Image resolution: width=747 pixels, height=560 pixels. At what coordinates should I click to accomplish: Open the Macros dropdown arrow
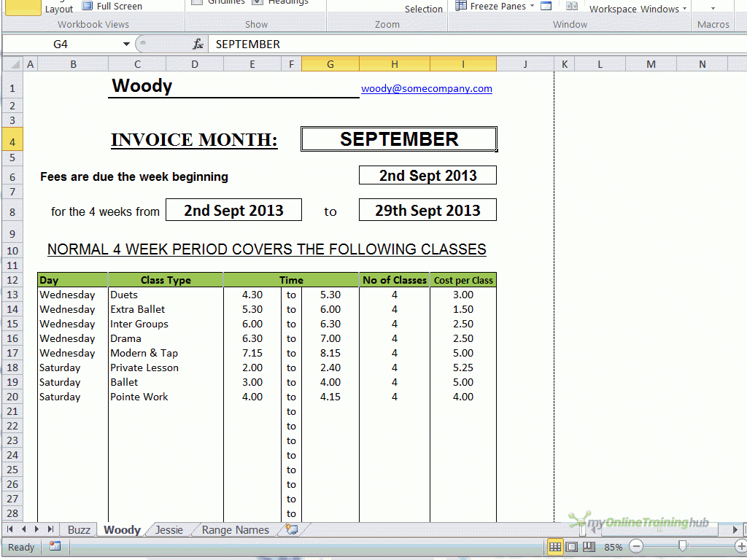711,7
